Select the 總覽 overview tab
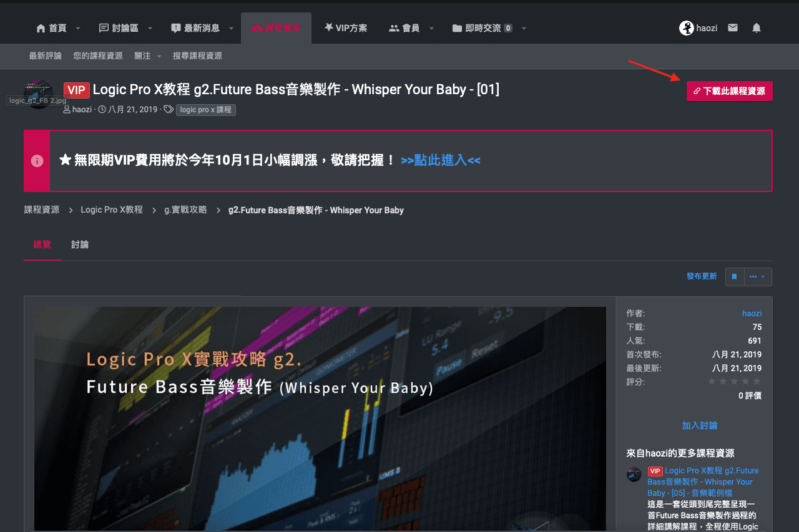This screenshot has width=799, height=532. [42, 244]
